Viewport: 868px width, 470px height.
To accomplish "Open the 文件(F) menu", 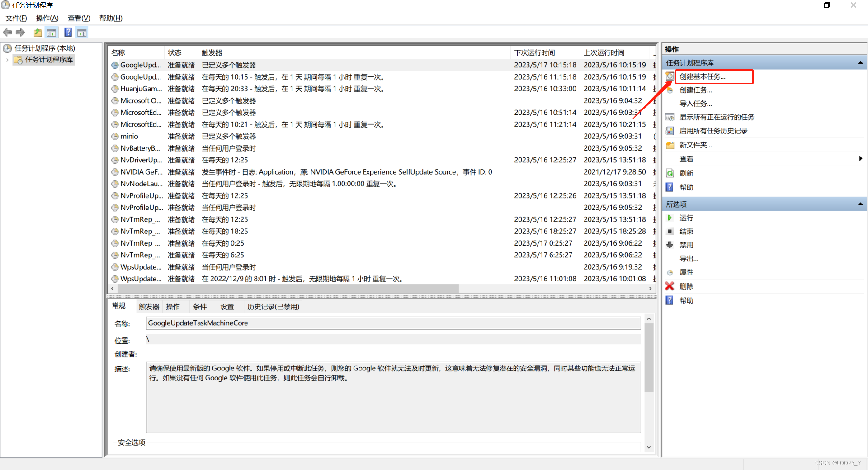I will click(16, 18).
